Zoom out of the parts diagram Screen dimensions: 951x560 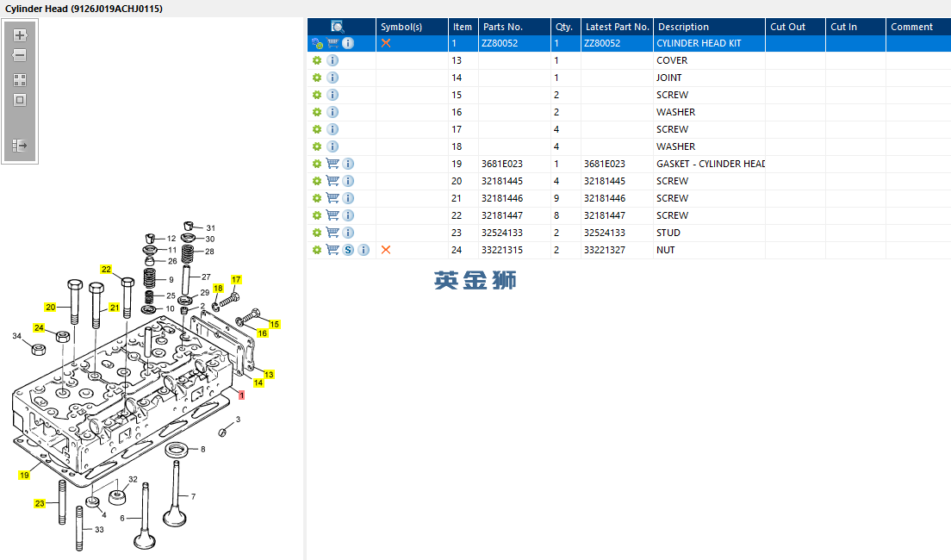[20, 55]
